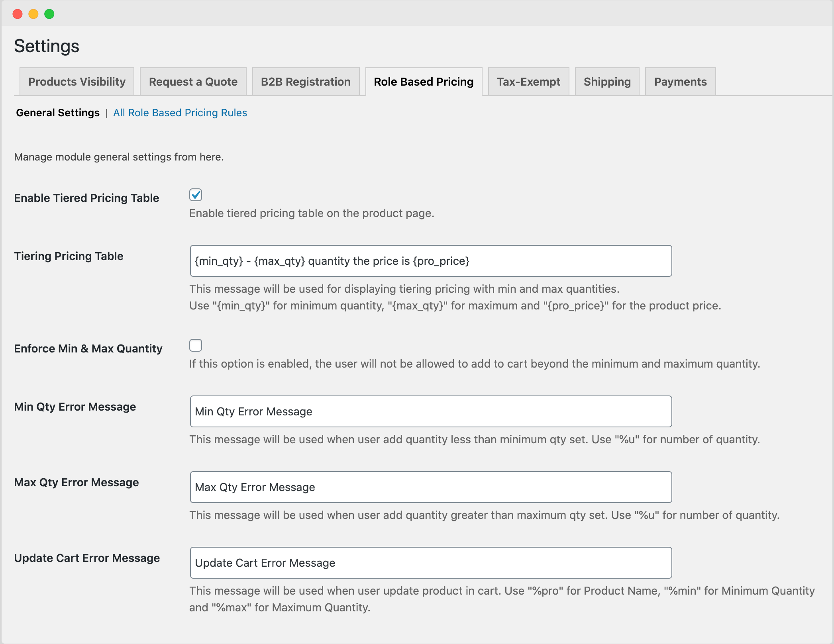The image size is (834, 644).
Task: Click the Max Qty Error Message field
Action: click(430, 487)
